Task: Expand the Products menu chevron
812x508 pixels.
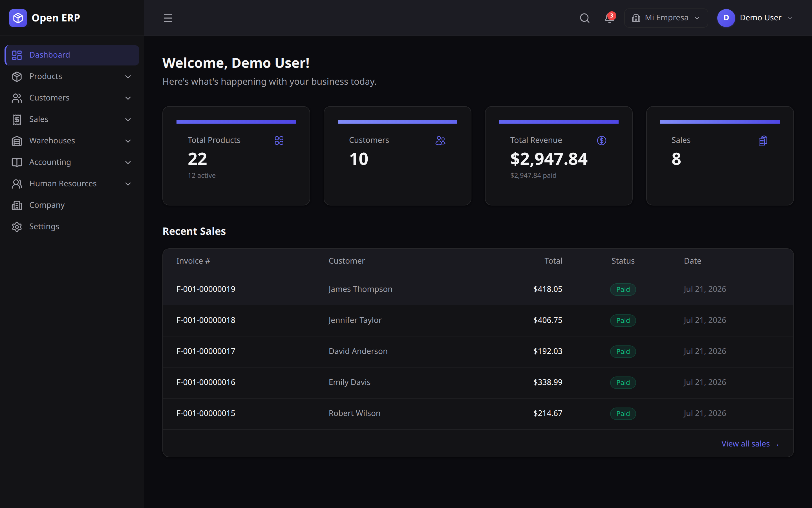Action: pyautogui.click(x=128, y=76)
